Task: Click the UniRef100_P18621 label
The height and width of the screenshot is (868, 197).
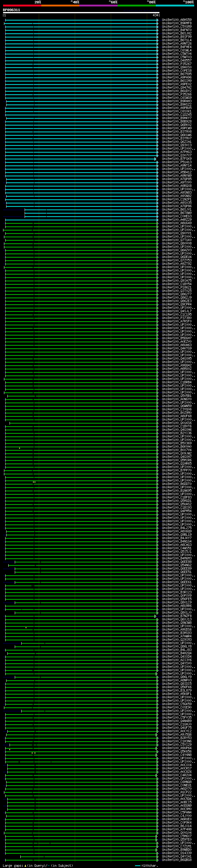Action: (x=177, y=287)
